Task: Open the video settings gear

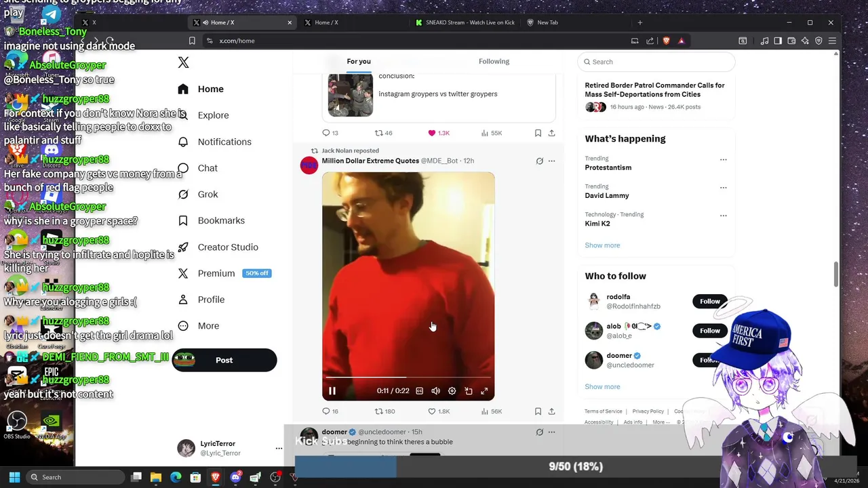Action: 452,391
